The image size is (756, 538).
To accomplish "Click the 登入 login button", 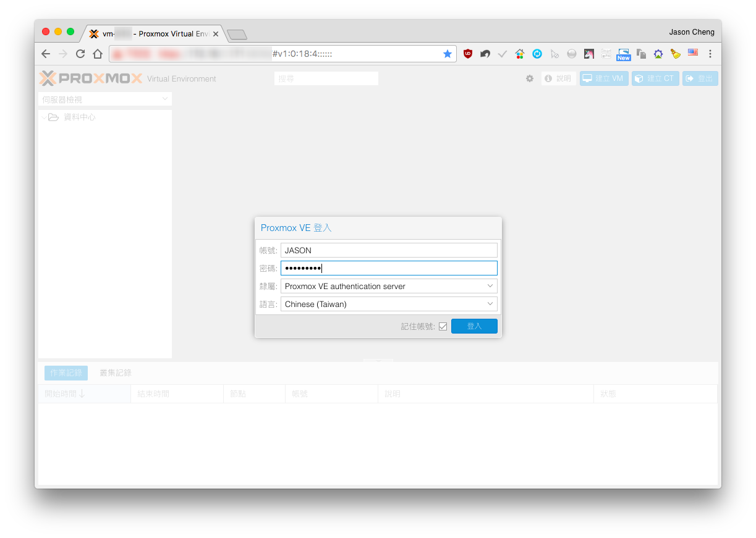I will pyautogui.click(x=474, y=326).
